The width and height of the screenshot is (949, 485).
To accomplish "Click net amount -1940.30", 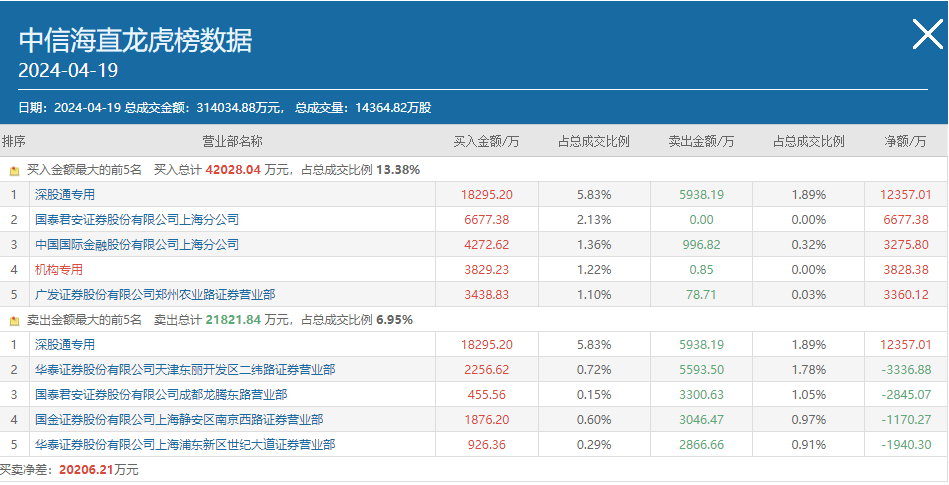I will [x=905, y=444].
